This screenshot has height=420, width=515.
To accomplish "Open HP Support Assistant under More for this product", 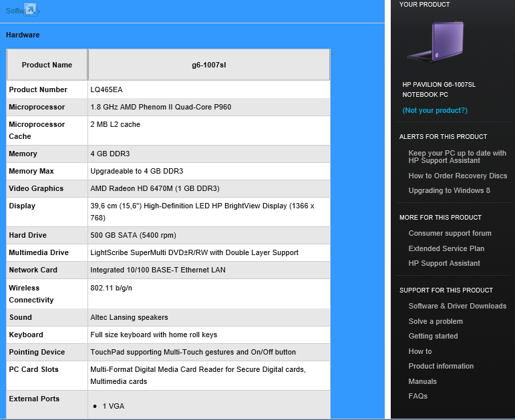I will click(x=444, y=263).
